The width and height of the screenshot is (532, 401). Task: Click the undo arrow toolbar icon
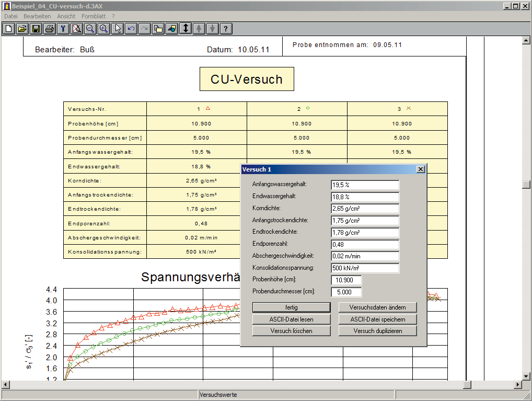(131, 29)
